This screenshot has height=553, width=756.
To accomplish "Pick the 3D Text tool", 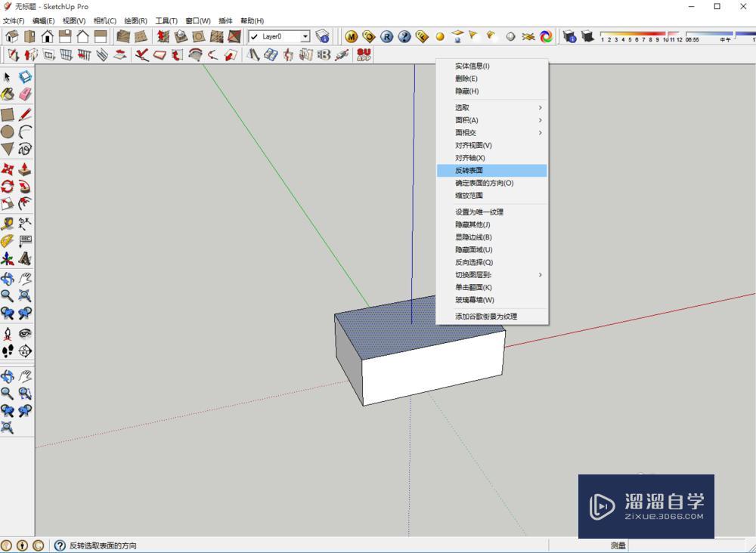I will pyautogui.click(x=25, y=258).
